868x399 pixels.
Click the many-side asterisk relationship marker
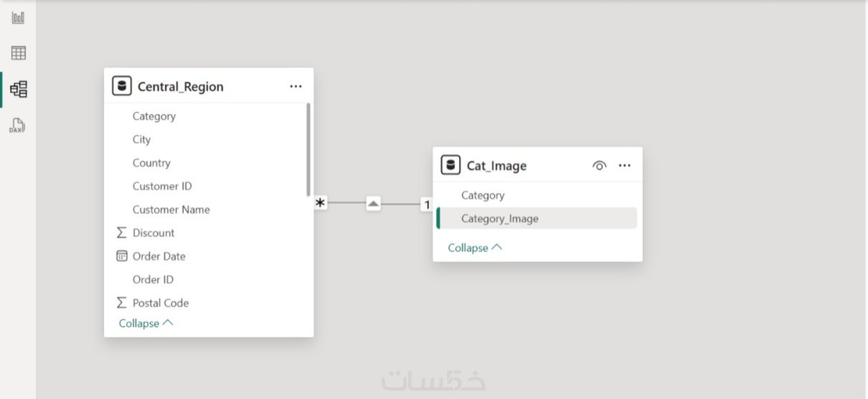(321, 203)
